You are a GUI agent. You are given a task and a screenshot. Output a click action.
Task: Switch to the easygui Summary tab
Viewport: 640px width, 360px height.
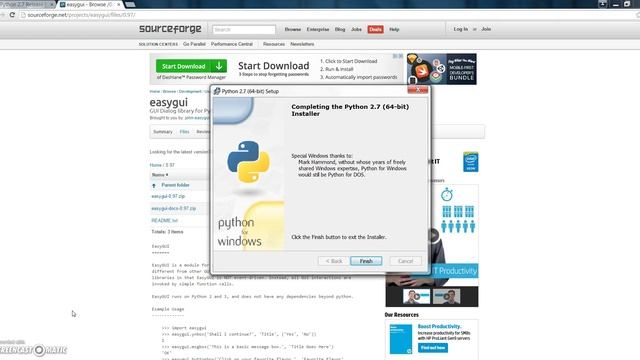pos(163,132)
